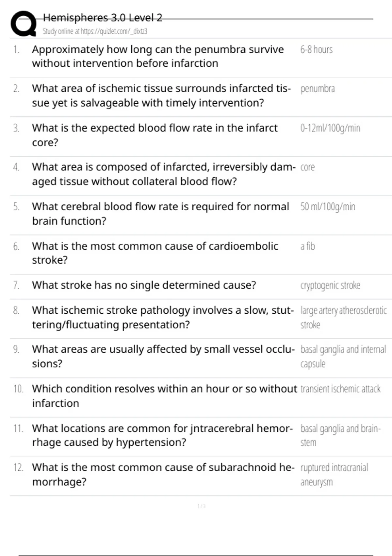Select the one-word answer 'core'
Screen dimensions: 392x556
tap(307, 167)
